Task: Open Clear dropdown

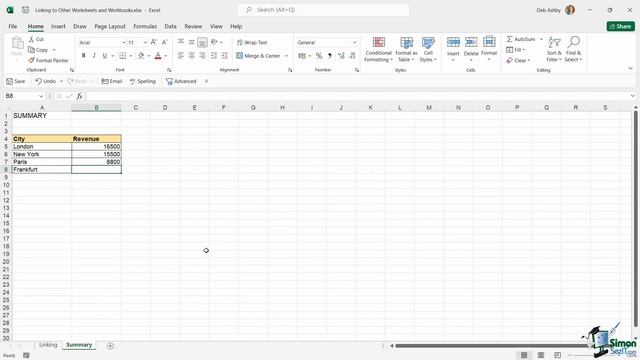Action: pos(518,60)
